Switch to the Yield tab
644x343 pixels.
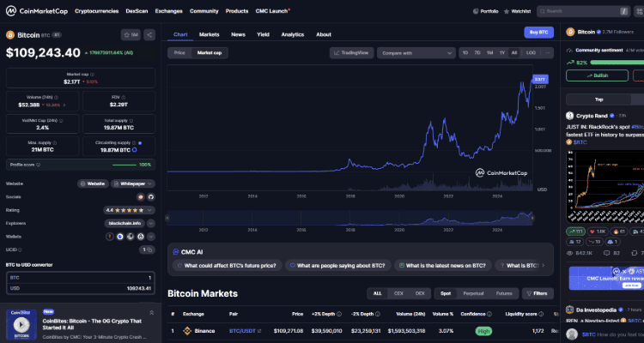pyautogui.click(x=264, y=34)
